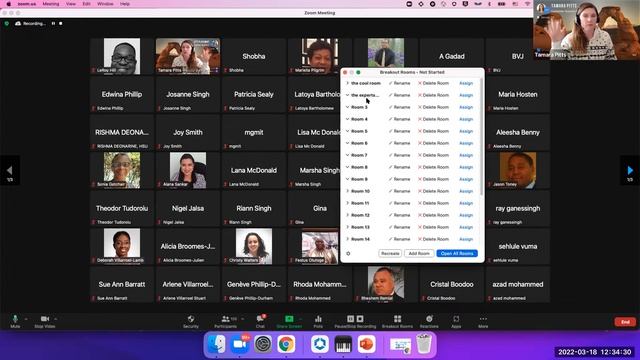Open the Window menu in menu bar
This screenshot has height=360, width=640.
pos(105,4)
